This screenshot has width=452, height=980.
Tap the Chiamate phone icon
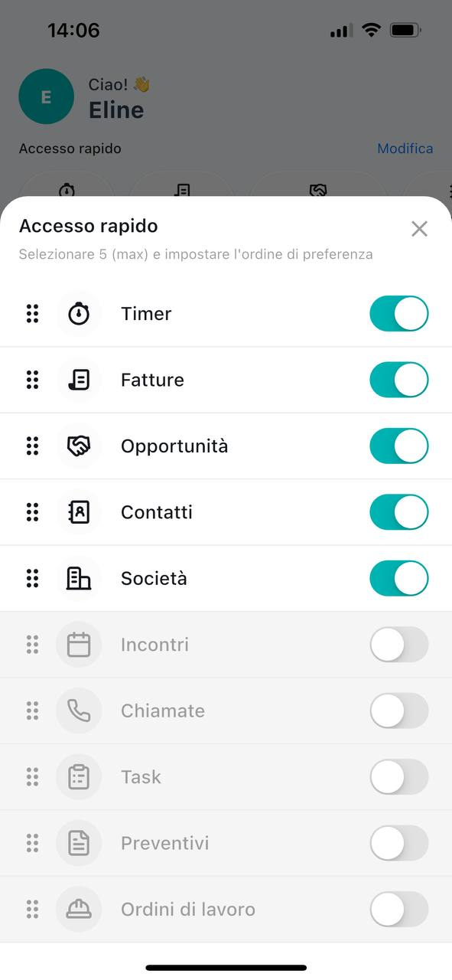click(x=79, y=710)
